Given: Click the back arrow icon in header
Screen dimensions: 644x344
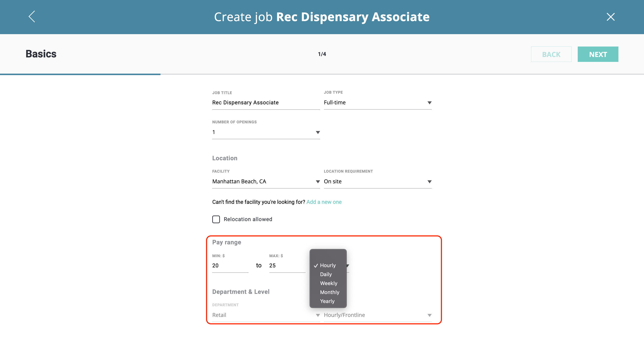Looking at the screenshot, I should click(32, 16).
